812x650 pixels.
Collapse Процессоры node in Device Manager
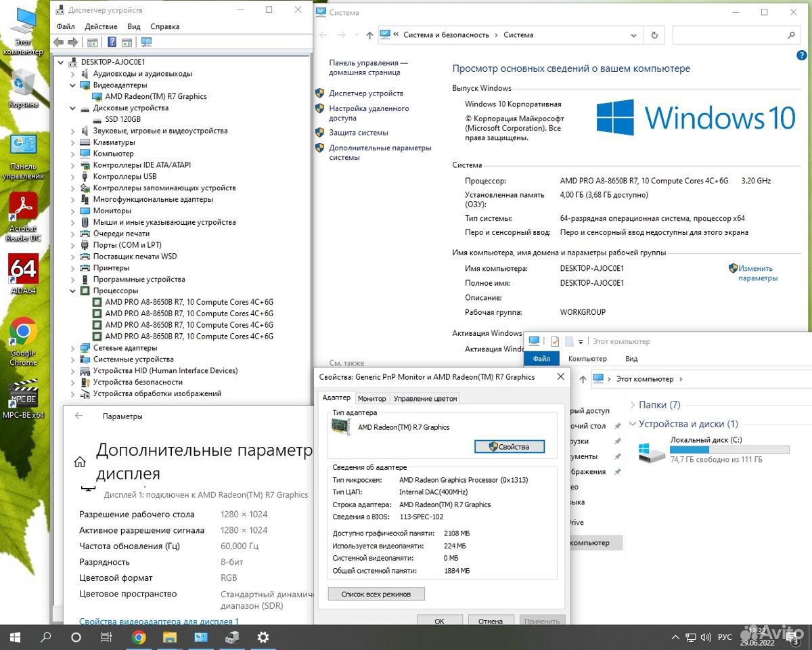tap(73, 291)
